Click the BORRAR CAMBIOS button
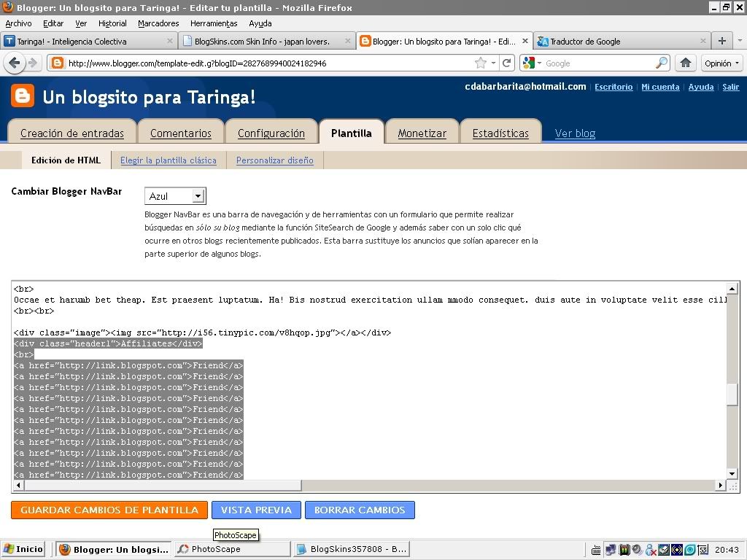The height and width of the screenshot is (560, 747). [360, 510]
